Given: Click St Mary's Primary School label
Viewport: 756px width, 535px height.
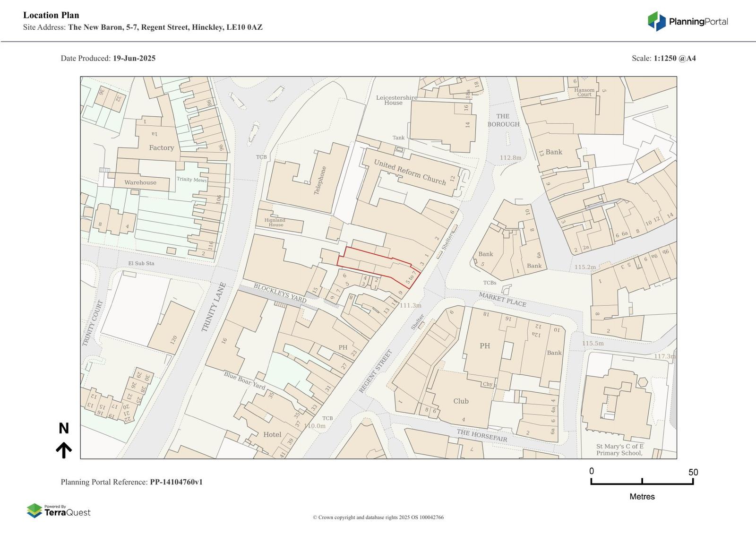Looking at the screenshot, I should pyautogui.click(x=619, y=449).
